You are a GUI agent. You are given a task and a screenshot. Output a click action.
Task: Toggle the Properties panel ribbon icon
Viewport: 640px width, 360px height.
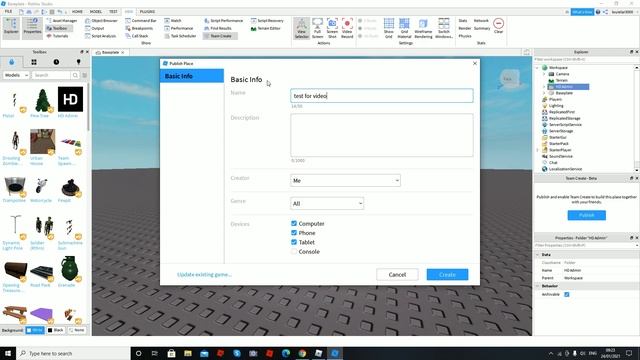click(32, 28)
